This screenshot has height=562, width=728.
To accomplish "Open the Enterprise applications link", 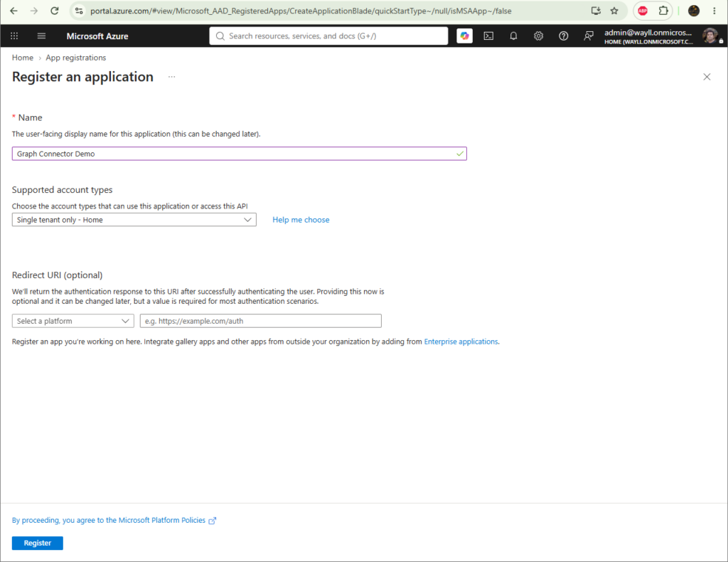I will 461,341.
